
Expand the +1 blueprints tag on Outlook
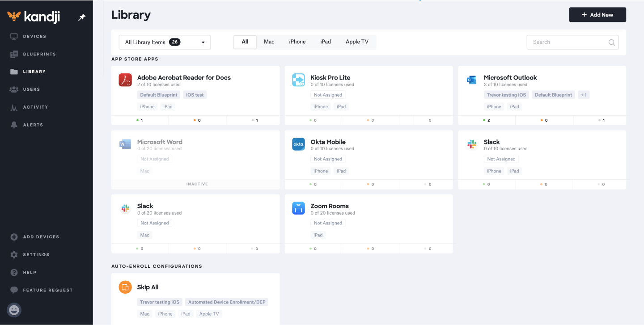coord(583,95)
